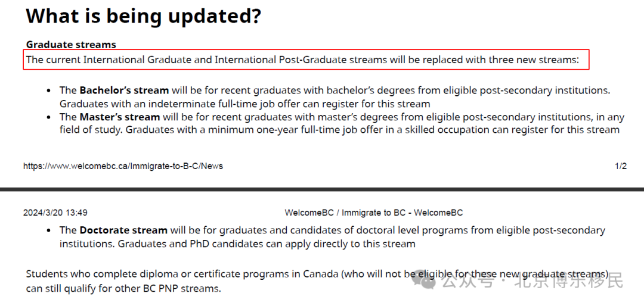Click the page number 1/2 indicator
This screenshot has height=306, width=644.
pyautogui.click(x=621, y=166)
